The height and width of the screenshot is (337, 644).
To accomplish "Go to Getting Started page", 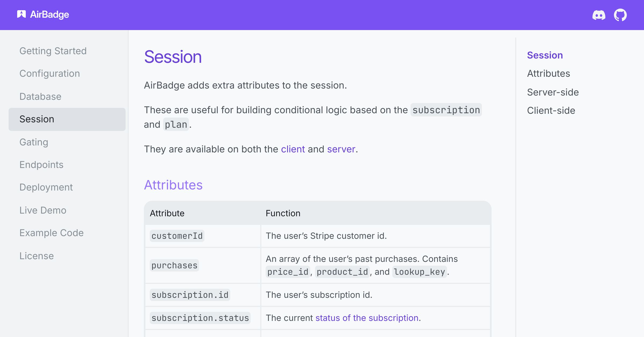I will point(53,51).
